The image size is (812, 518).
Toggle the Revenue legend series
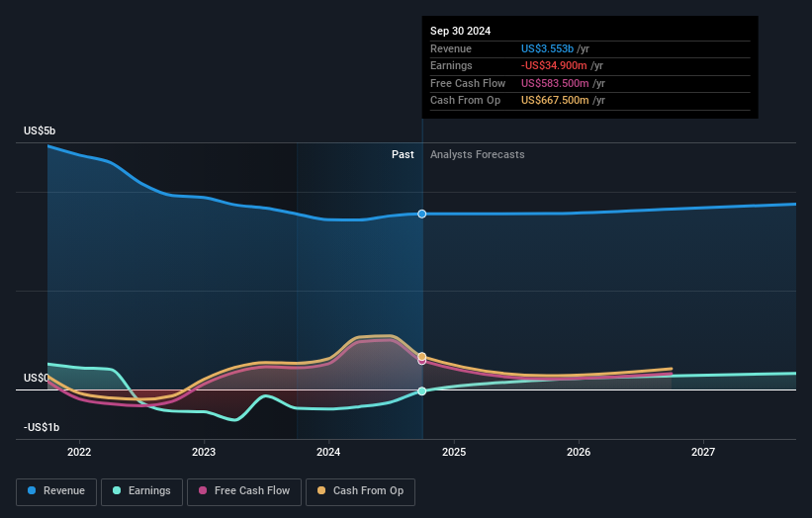point(56,491)
